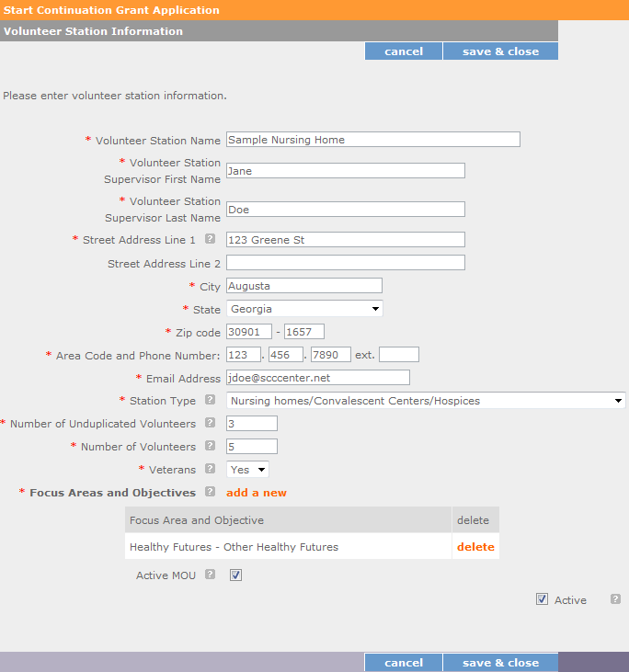Expand the Station Type dropdown
The width and height of the screenshot is (629, 672).
426,401
